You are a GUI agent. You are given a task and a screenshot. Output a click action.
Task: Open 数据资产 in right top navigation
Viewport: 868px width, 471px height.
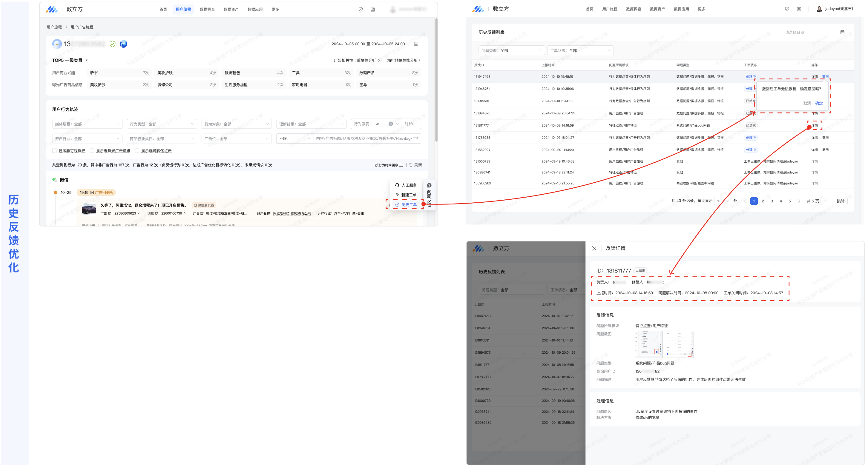[x=657, y=9]
